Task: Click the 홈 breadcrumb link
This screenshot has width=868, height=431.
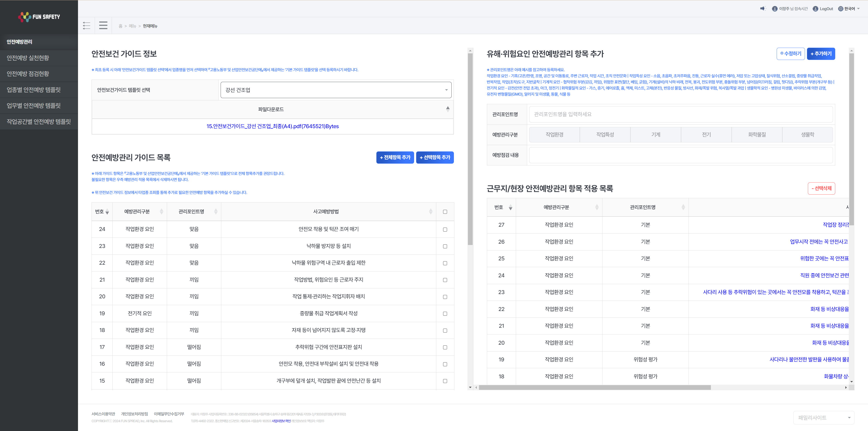Action: tap(120, 26)
